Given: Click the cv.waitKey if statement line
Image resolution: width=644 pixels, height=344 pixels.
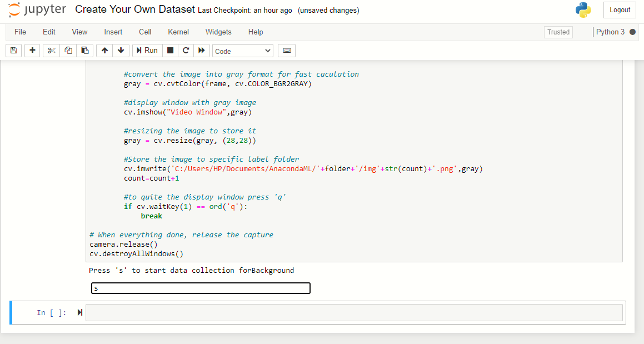Looking at the screenshot, I should pyautogui.click(x=186, y=207).
